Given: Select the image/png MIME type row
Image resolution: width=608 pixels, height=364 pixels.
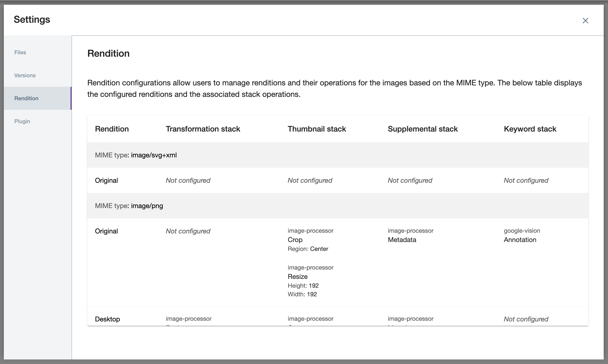Looking at the screenshot, I should coord(129,206).
